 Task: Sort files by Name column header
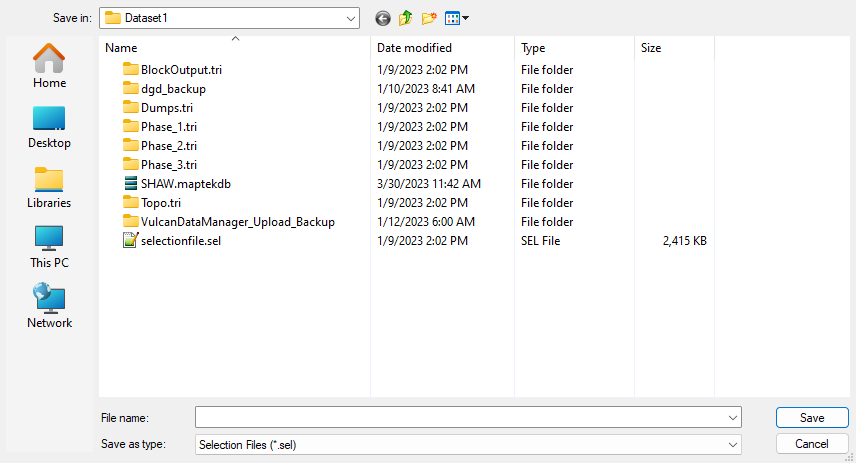click(122, 48)
